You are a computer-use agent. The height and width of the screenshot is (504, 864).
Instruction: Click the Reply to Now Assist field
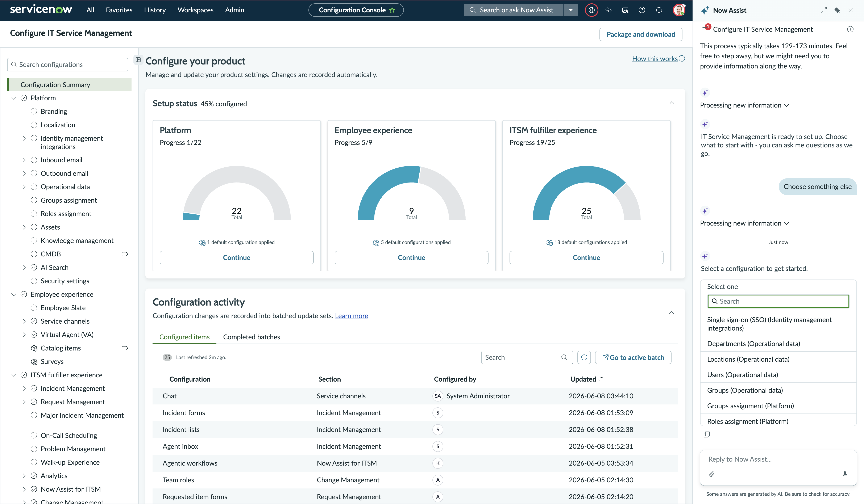(778, 459)
